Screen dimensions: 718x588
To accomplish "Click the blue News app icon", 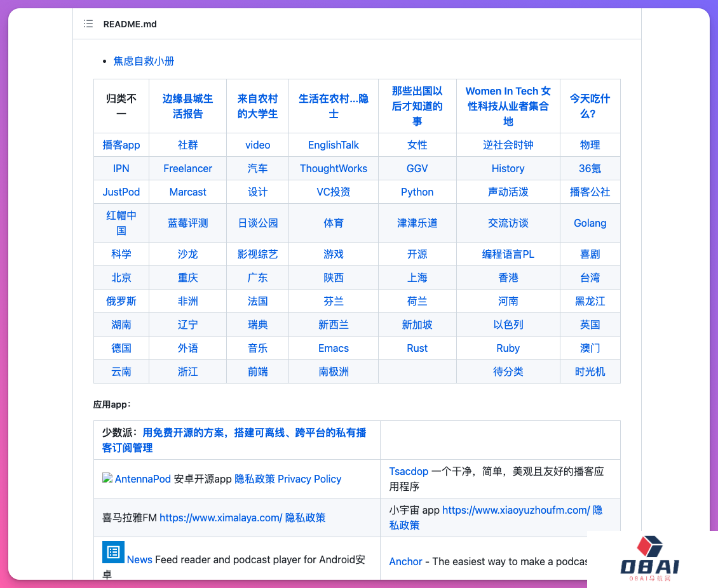I will (113, 552).
